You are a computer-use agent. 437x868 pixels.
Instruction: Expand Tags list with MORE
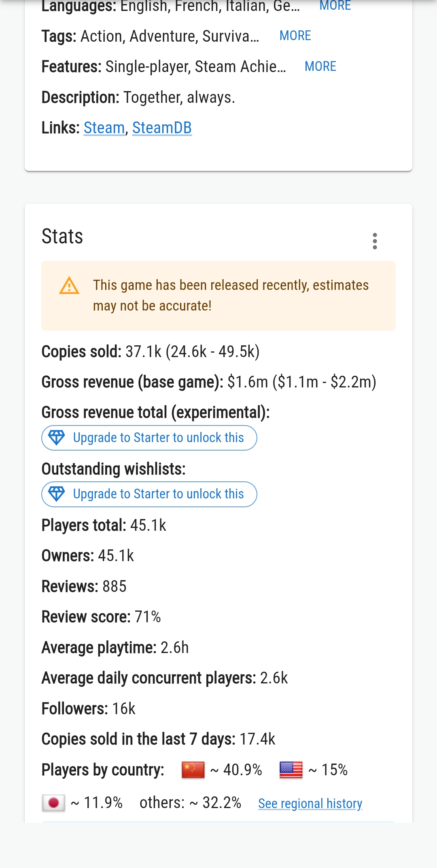(295, 36)
